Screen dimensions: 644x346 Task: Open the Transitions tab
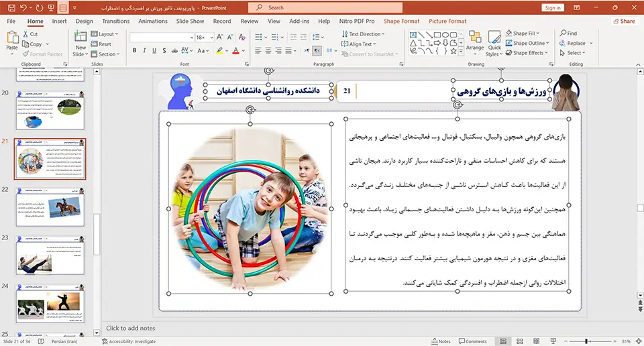pos(116,21)
